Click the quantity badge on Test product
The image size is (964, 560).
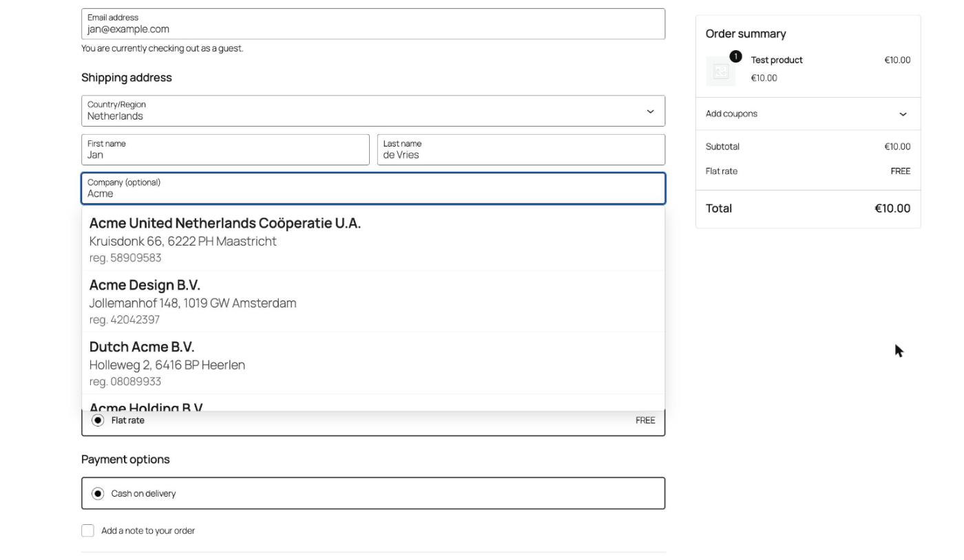736,56
